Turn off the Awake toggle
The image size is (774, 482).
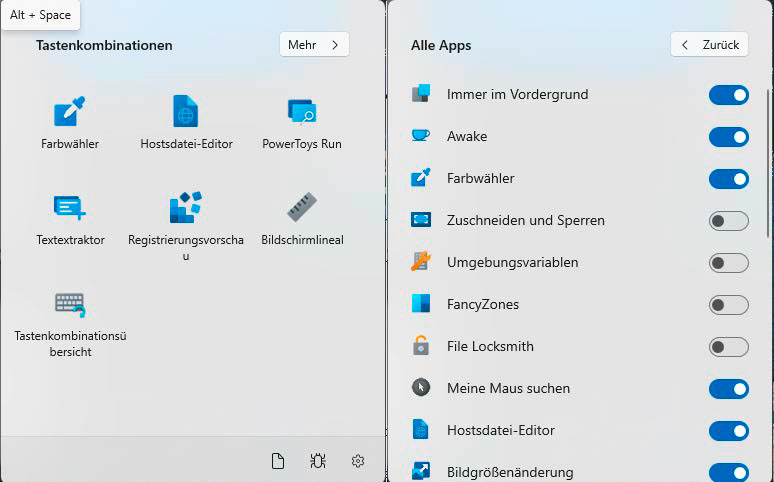point(729,137)
